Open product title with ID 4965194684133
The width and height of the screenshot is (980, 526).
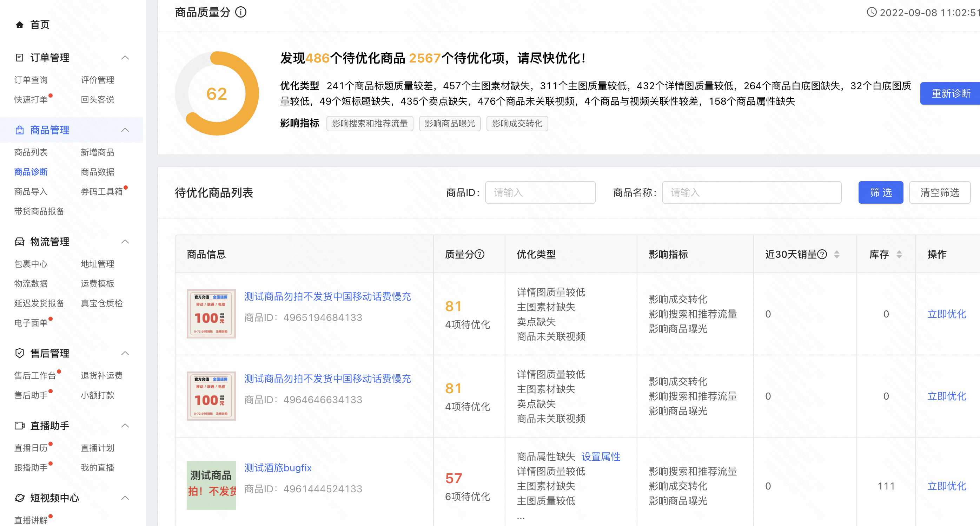point(327,296)
